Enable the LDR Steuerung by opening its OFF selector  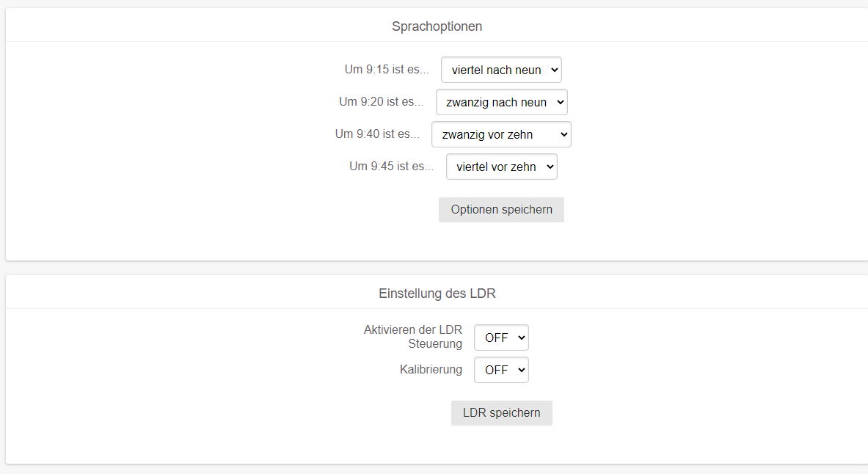[x=501, y=338]
